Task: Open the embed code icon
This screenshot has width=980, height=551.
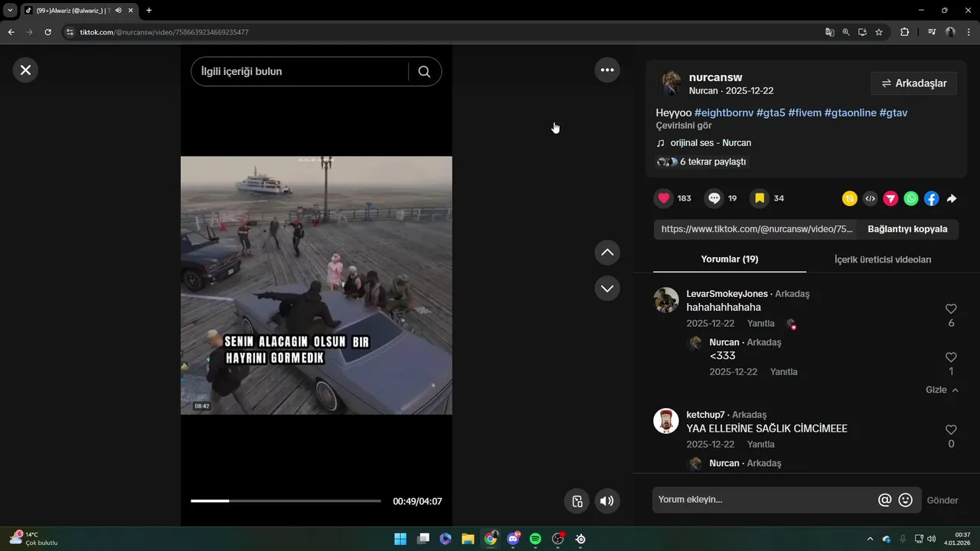Action: point(870,198)
